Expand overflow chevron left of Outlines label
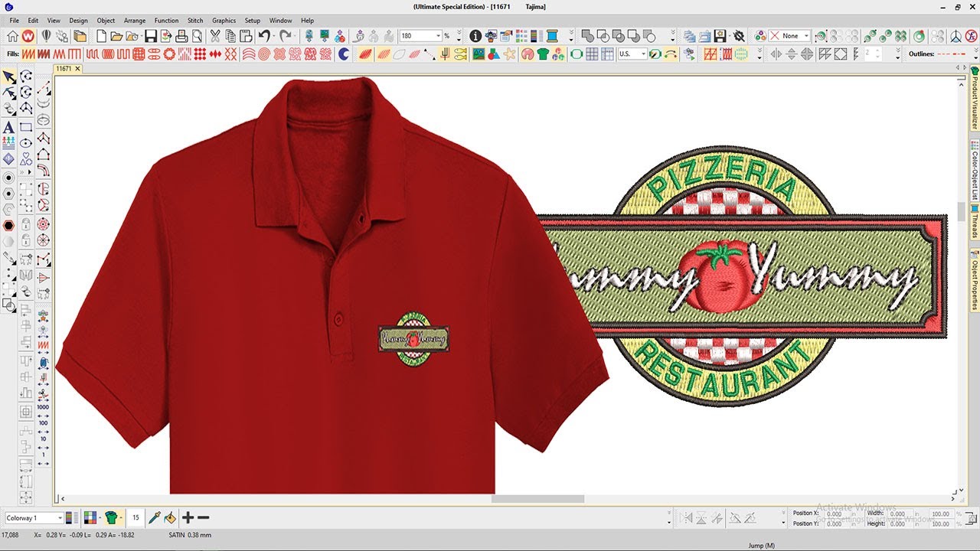The height and width of the screenshot is (551, 980). (897, 54)
